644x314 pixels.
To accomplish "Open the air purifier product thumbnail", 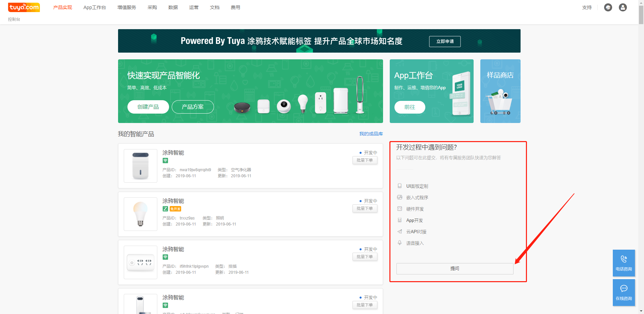I will [x=141, y=166].
